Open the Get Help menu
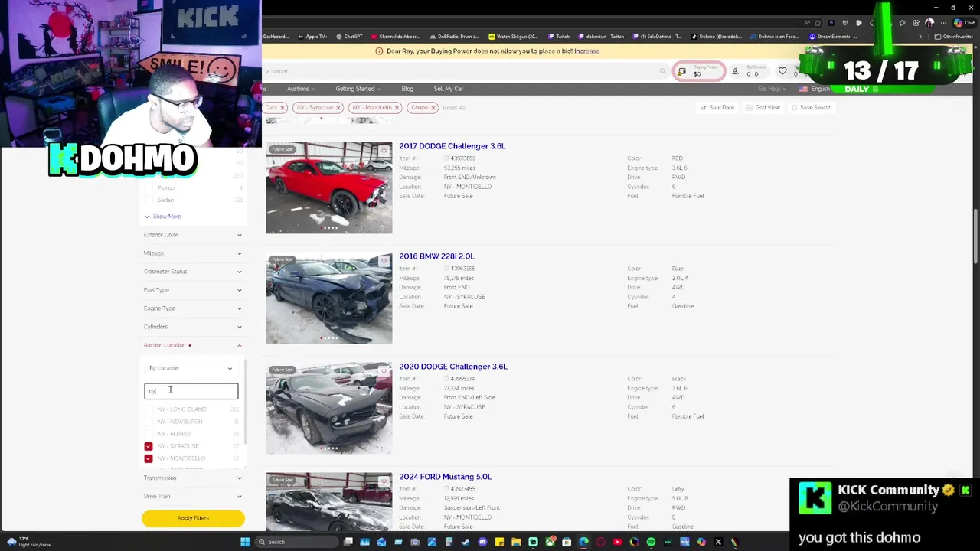 pyautogui.click(x=772, y=89)
